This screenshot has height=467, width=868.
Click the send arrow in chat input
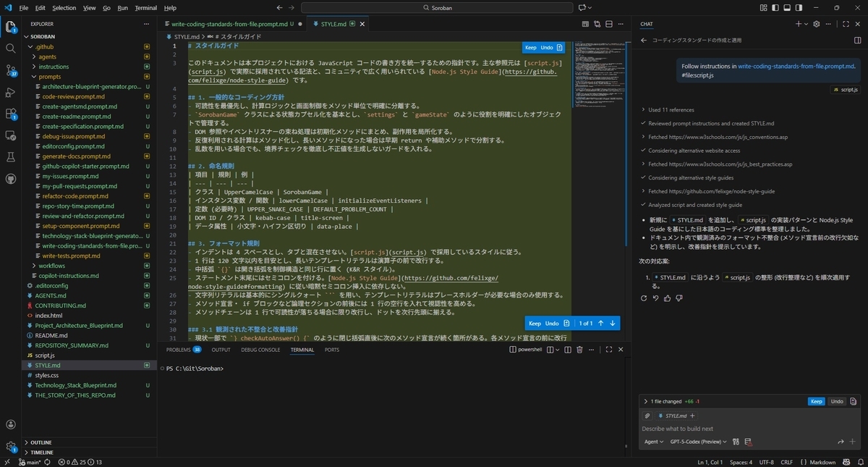pyautogui.click(x=841, y=442)
